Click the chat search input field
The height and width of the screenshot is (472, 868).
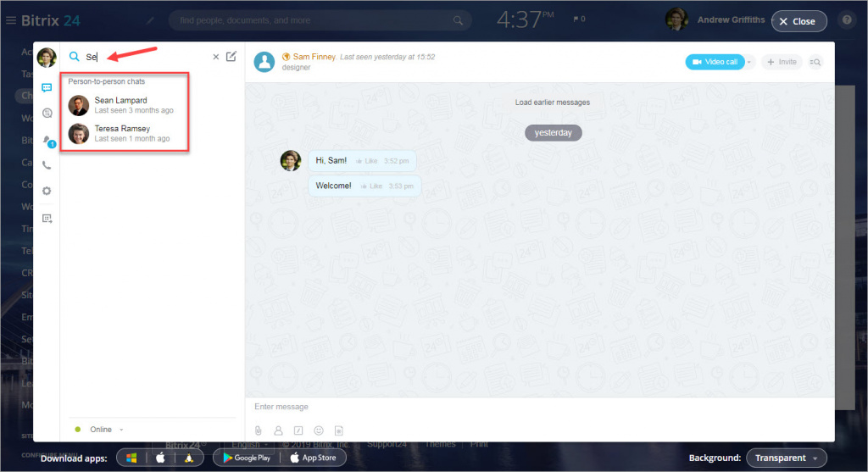point(146,57)
